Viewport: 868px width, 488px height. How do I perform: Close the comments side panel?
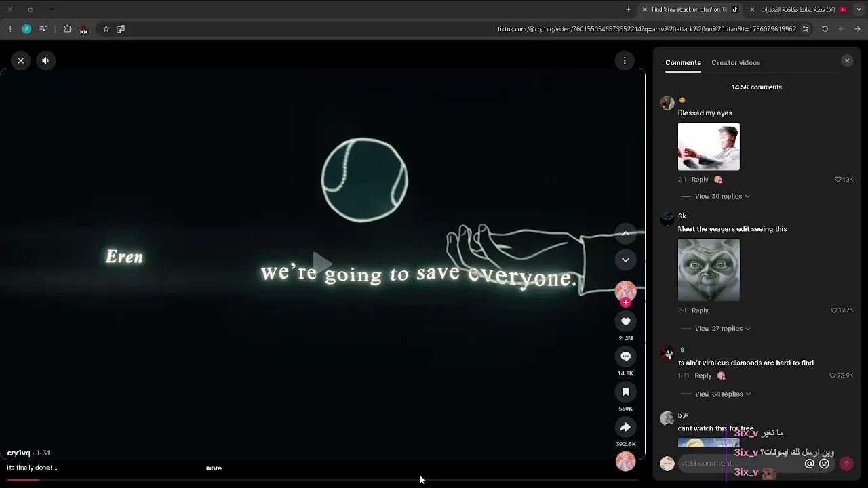[846, 61]
